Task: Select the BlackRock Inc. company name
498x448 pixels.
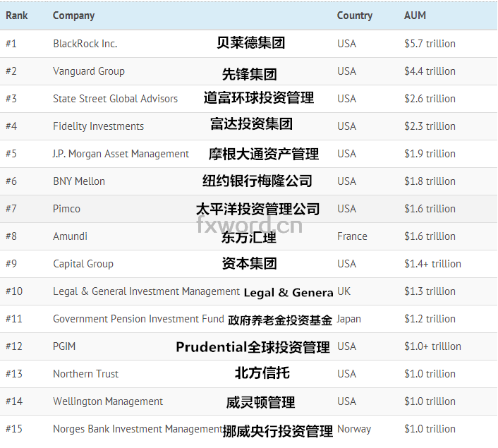Action: pyautogui.click(x=85, y=44)
